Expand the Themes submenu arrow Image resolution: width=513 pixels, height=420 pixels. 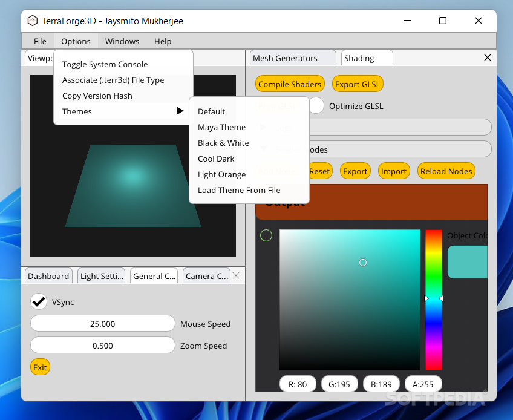(x=180, y=111)
